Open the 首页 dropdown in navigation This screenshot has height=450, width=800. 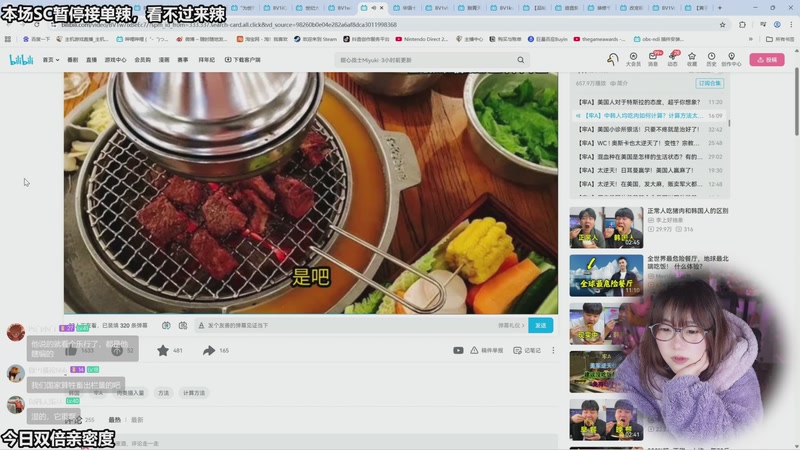click(51, 60)
